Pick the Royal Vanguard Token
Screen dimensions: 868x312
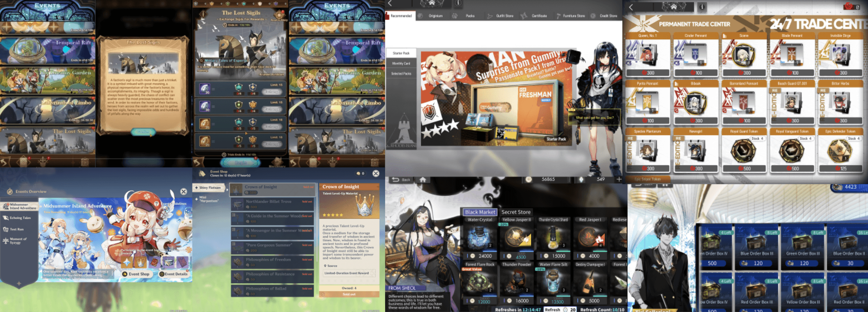point(792,150)
